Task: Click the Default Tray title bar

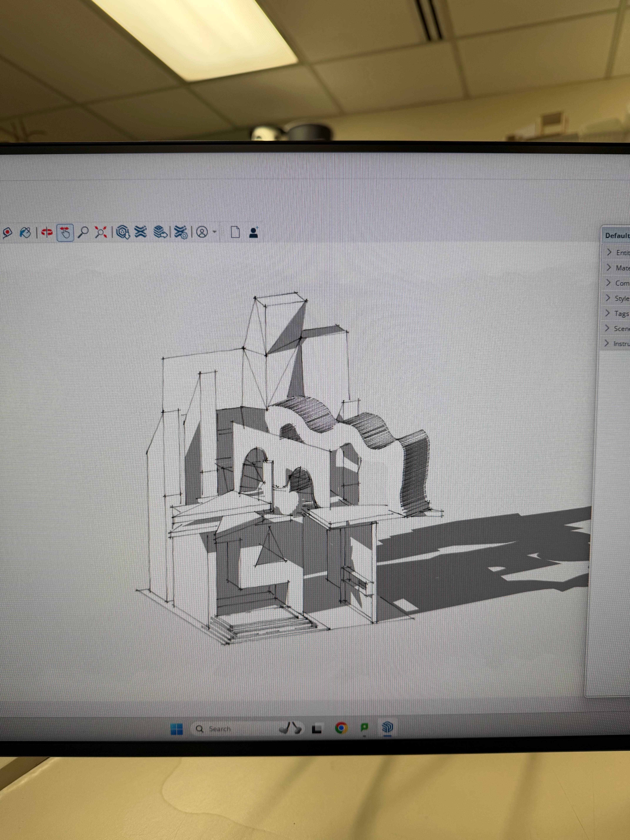Action: pyautogui.click(x=616, y=235)
